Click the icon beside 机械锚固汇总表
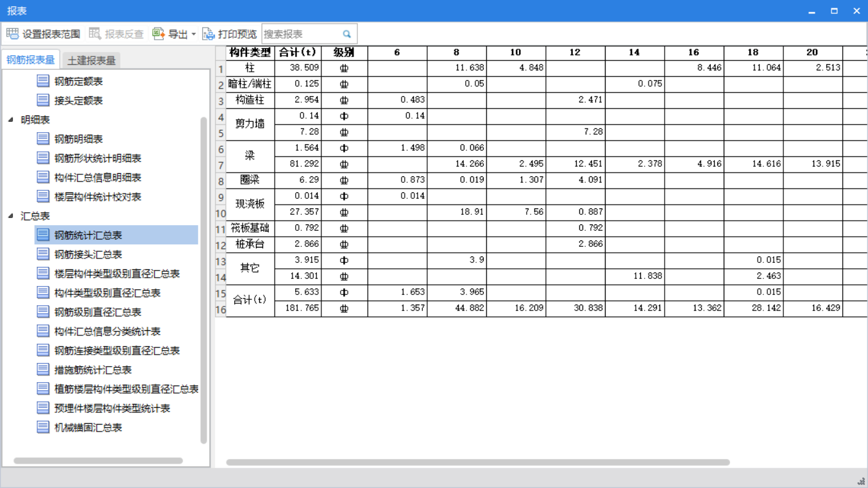 point(43,427)
